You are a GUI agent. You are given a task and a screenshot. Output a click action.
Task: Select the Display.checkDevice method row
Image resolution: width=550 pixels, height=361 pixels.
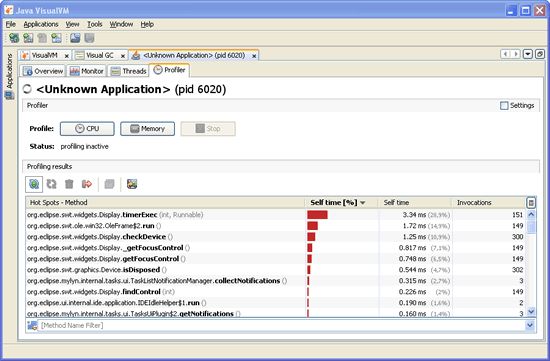tap(276, 237)
